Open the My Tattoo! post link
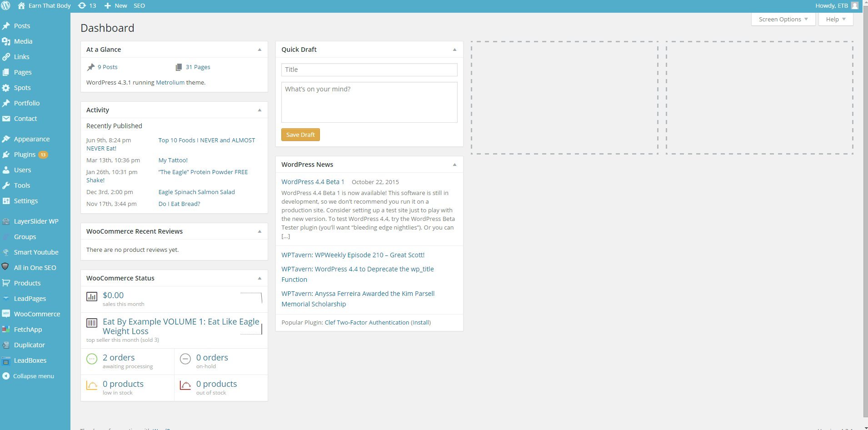Screen dimensions: 868x430 coord(173,160)
